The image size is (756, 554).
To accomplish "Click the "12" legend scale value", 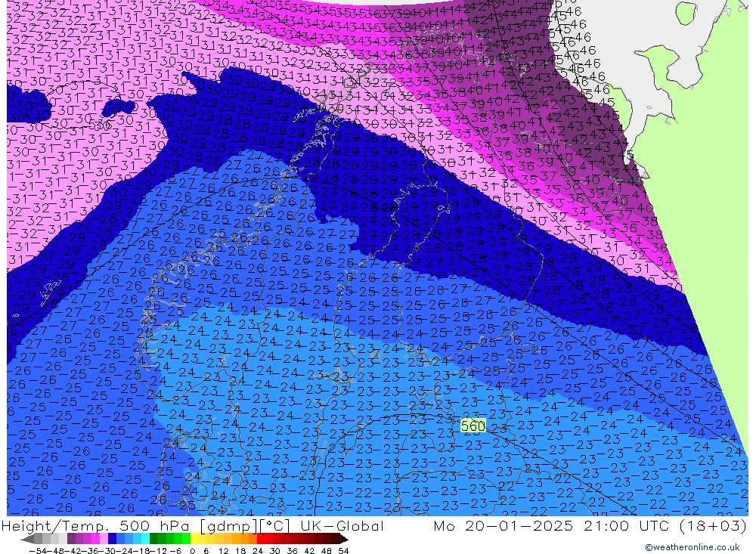I will pyautogui.click(x=224, y=551).
